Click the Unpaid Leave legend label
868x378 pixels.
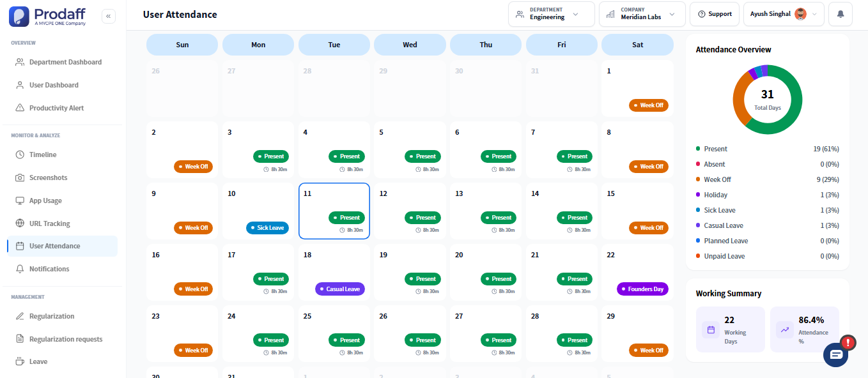point(724,256)
